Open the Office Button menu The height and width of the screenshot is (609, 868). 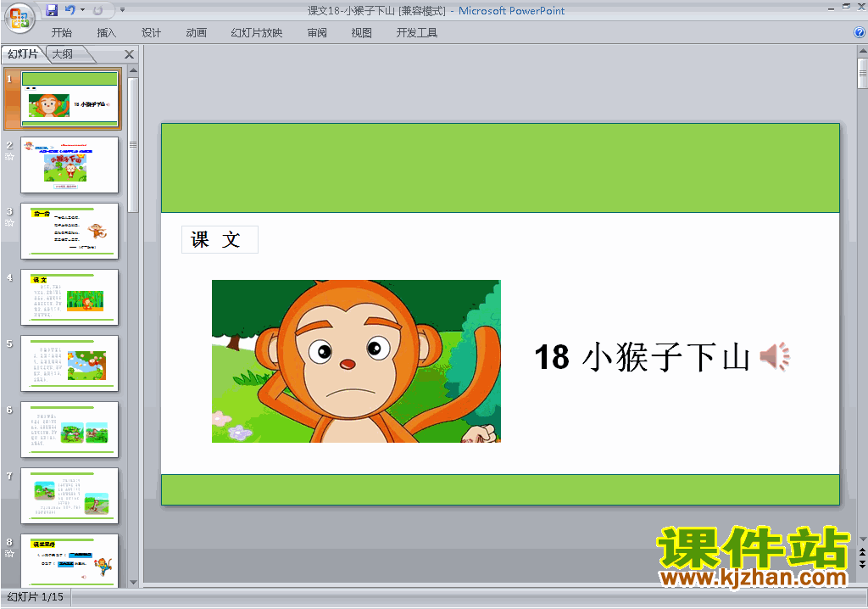[19, 17]
